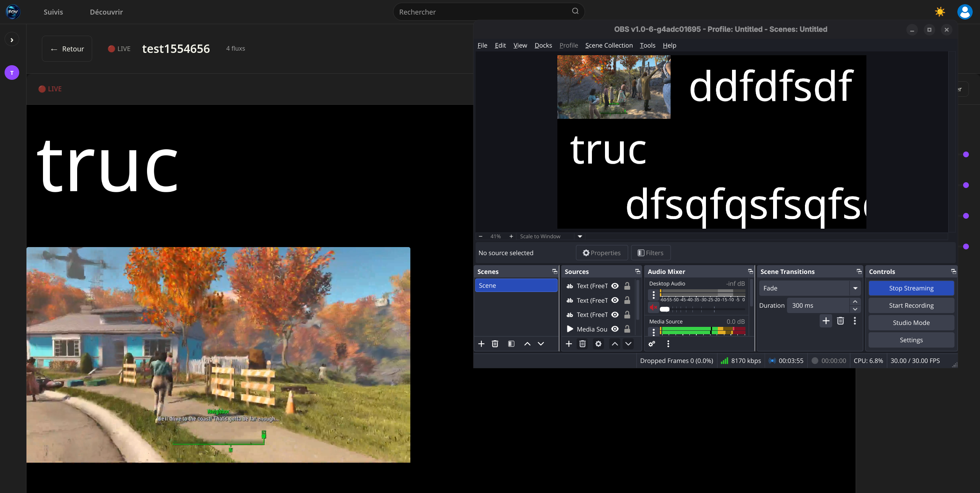Lock the third Text (FreeType) source
Viewport: 980px width, 493px height.
coord(627,315)
